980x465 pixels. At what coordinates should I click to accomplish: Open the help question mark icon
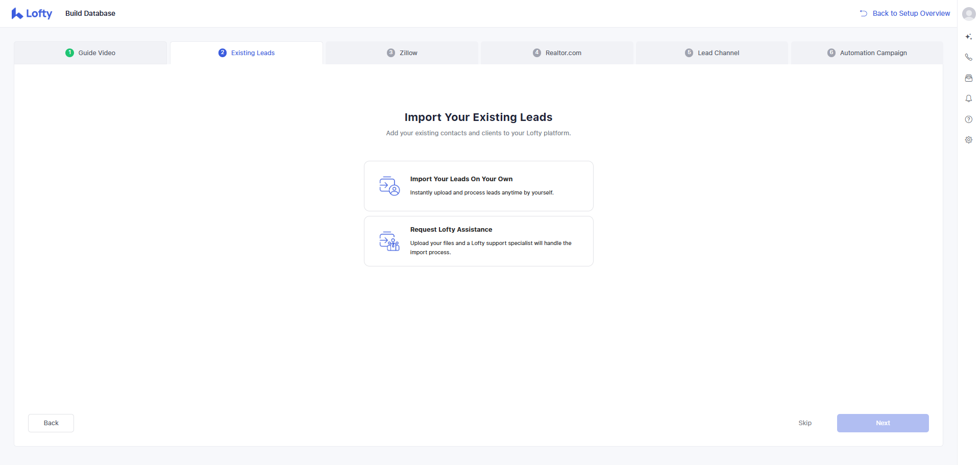pyautogui.click(x=968, y=119)
